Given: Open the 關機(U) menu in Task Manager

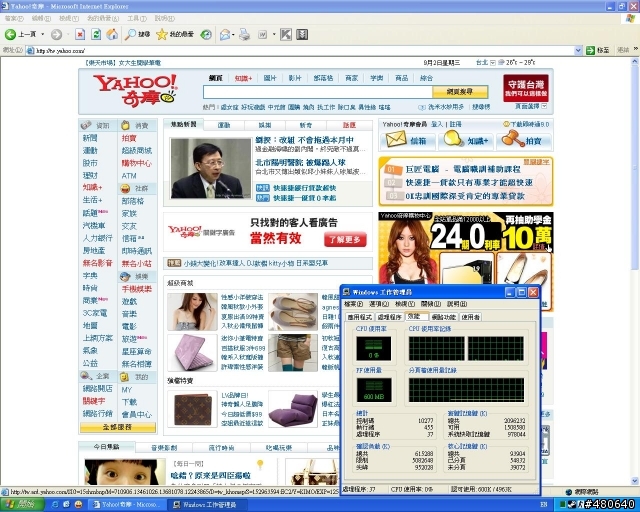Looking at the screenshot, I should pyautogui.click(x=431, y=304).
